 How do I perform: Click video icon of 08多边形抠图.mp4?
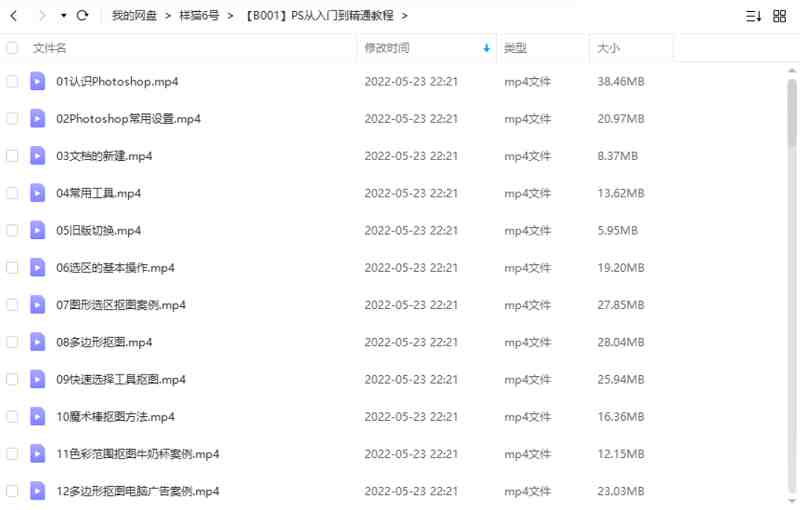[37, 342]
